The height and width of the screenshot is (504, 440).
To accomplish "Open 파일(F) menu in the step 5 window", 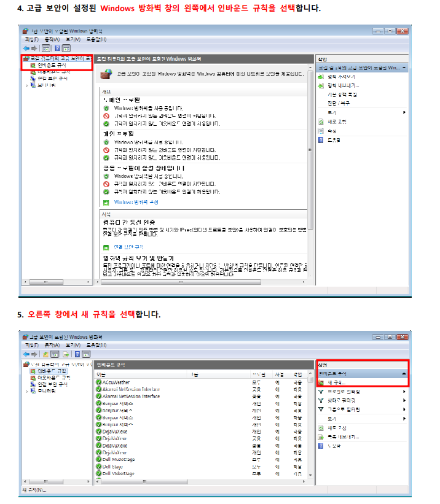I will 32,345.
